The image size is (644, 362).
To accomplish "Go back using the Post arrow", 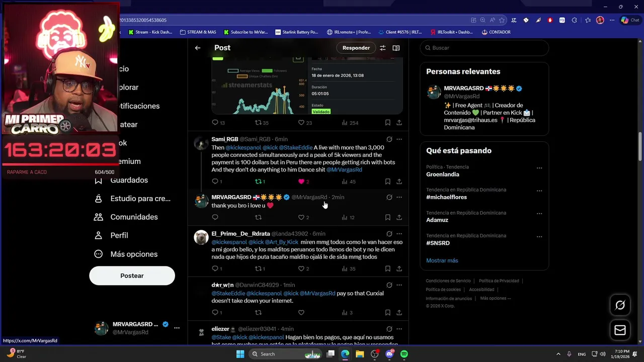I will [198, 48].
